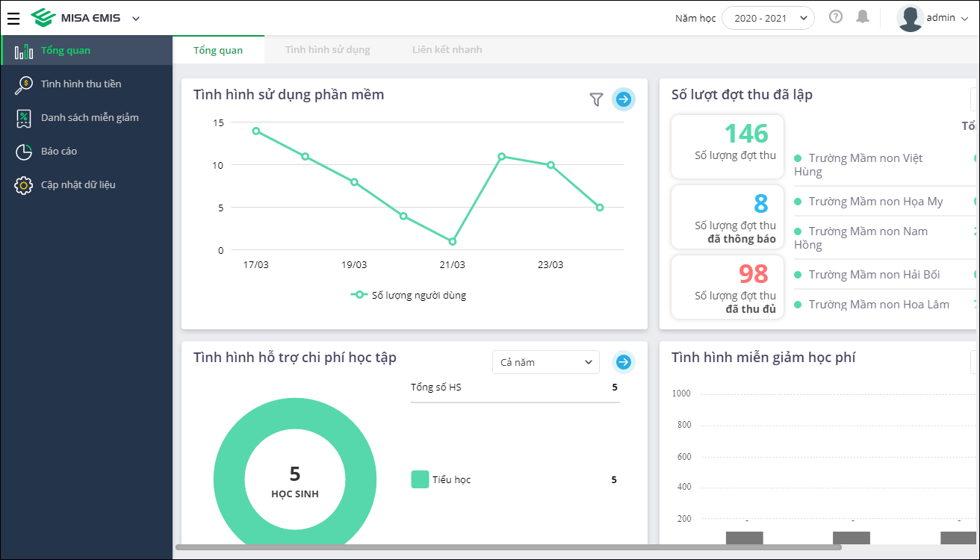This screenshot has height=560, width=980.
Task: Expand the Năm học 2020 - 2021 dropdown
Action: 768,18
